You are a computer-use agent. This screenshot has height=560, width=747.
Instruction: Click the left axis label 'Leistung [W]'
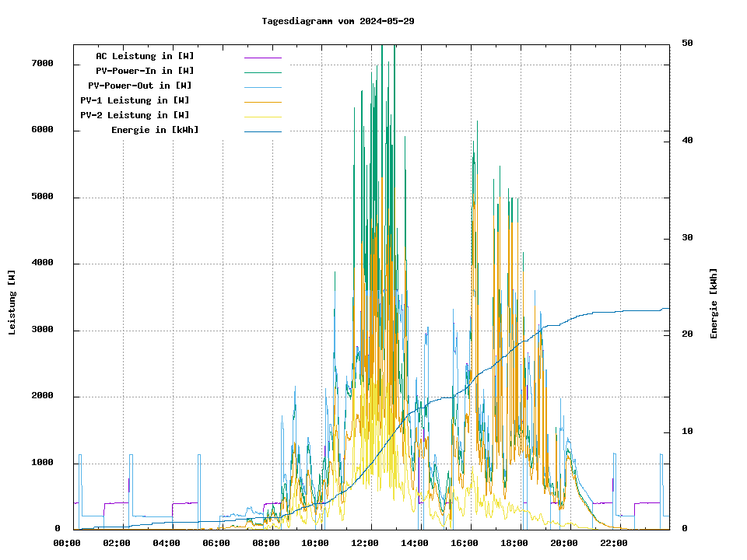pos(12,303)
